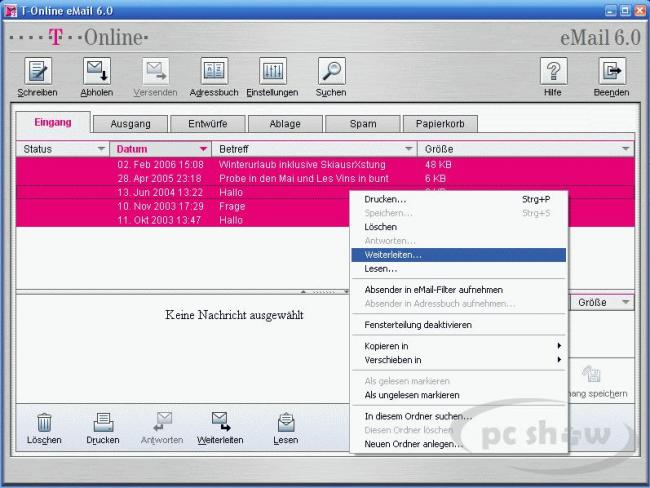Click the Versenden send icon
The image size is (650, 488).
click(x=155, y=71)
